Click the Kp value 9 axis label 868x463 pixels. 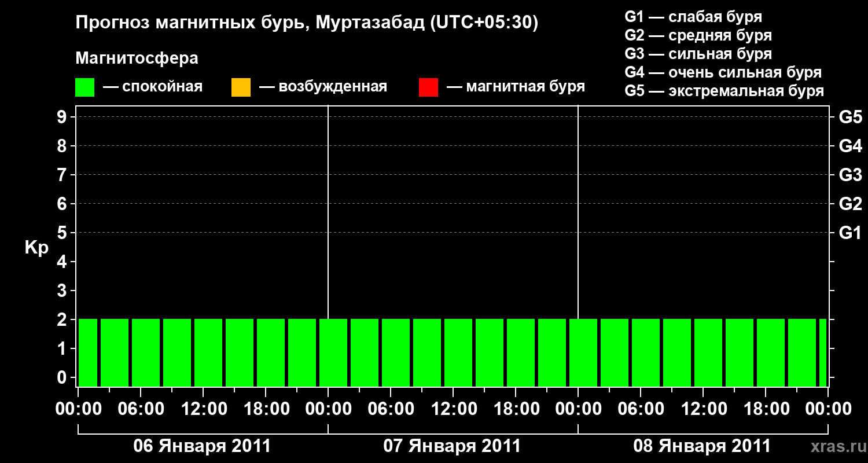pos(62,117)
